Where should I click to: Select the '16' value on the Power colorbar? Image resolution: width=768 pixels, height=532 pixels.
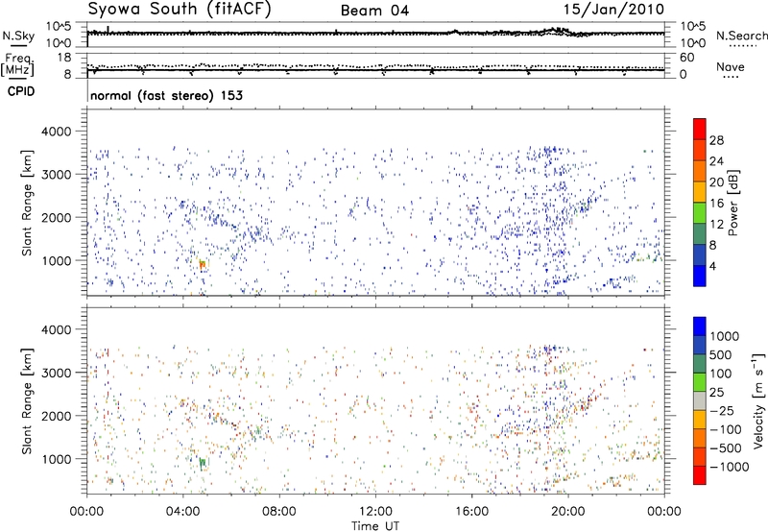click(716, 204)
